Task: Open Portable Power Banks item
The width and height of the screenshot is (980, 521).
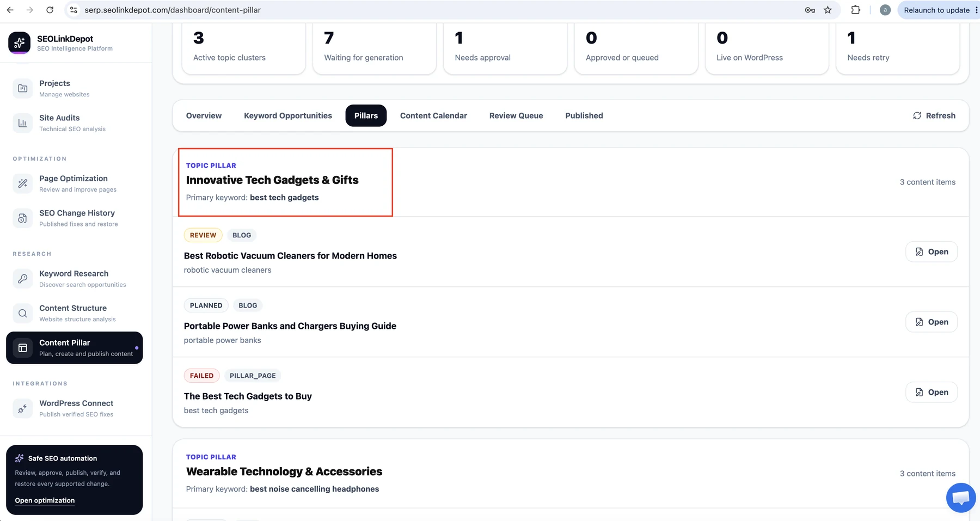Action: pos(932,322)
